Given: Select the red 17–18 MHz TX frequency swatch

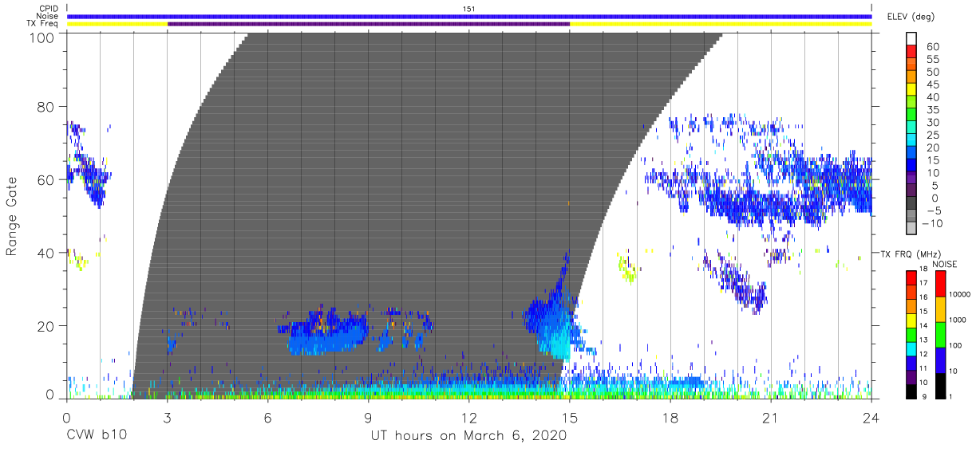Looking at the screenshot, I should click(911, 277).
